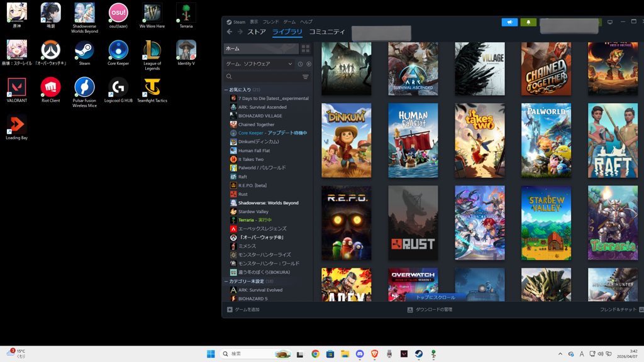The image size is (644, 362).
Task: Open Loading Bay desktop shortcut
Action: [x=17, y=127]
